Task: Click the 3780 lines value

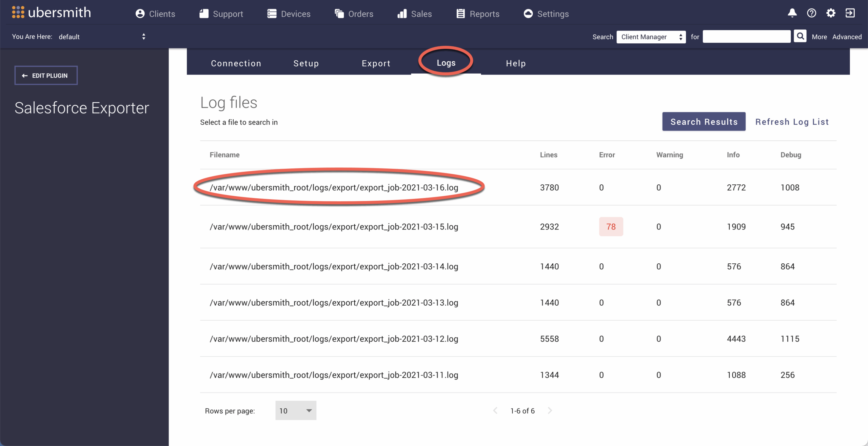Action: pyautogui.click(x=549, y=187)
